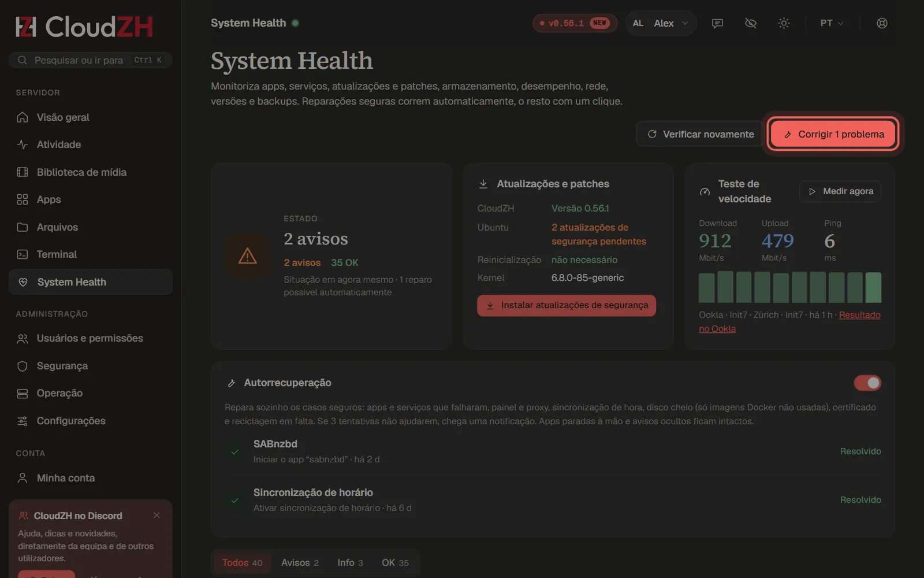Click the 479 Mbit/s upload value
924x578 pixels.
(777, 241)
